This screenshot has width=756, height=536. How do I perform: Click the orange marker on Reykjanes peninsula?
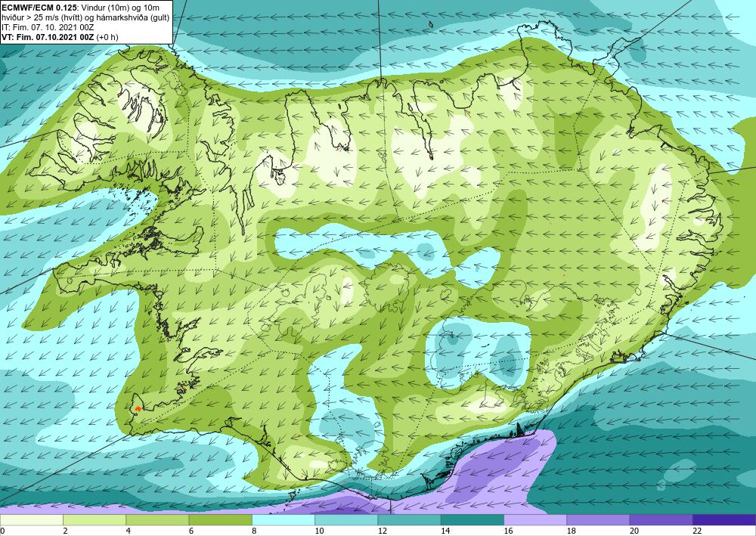[x=138, y=408]
